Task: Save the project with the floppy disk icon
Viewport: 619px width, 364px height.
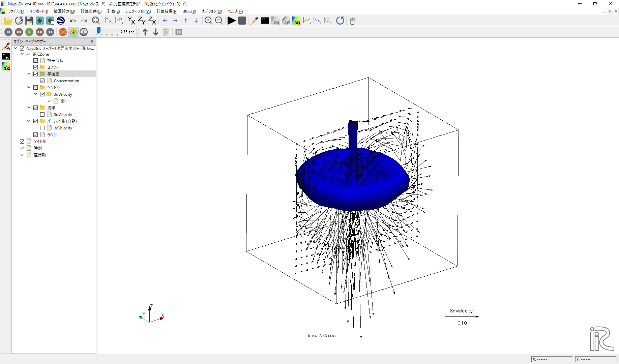Action: [29, 21]
